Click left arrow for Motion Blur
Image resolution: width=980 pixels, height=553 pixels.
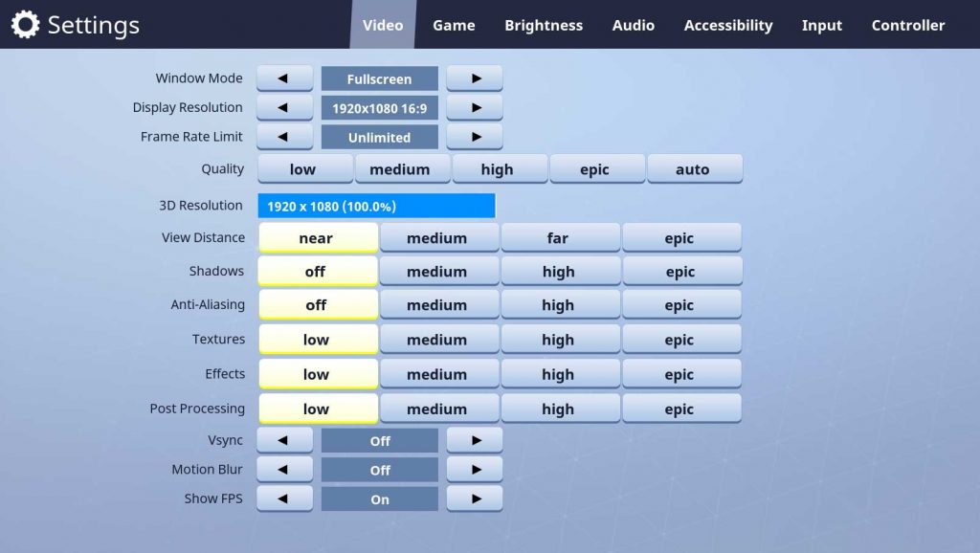click(x=284, y=469)
